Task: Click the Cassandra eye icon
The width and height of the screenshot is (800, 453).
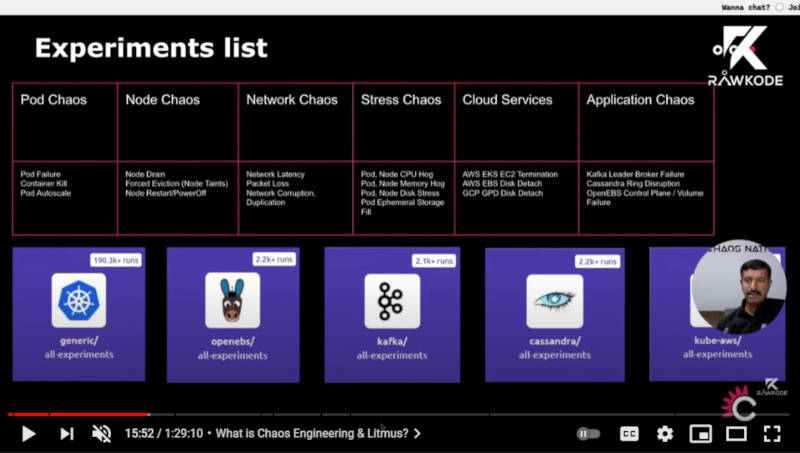Action: point(555,301)
